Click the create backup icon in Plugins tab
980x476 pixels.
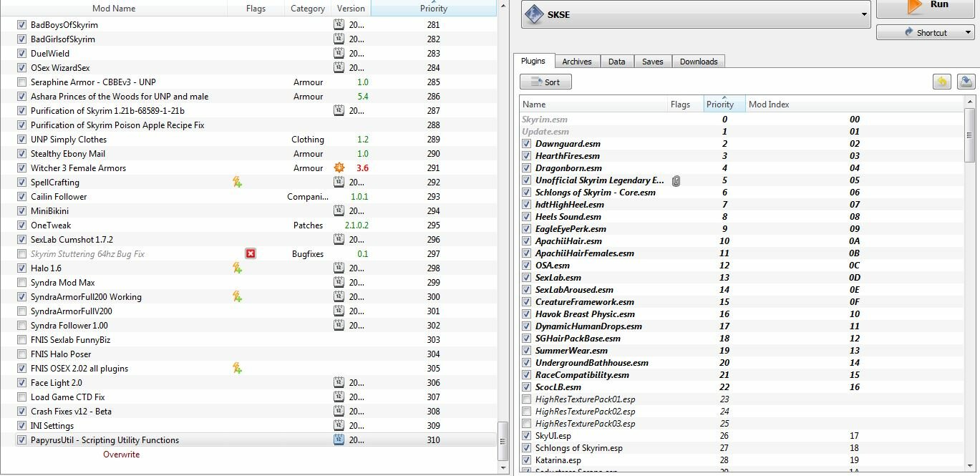(x=966, y=82)
